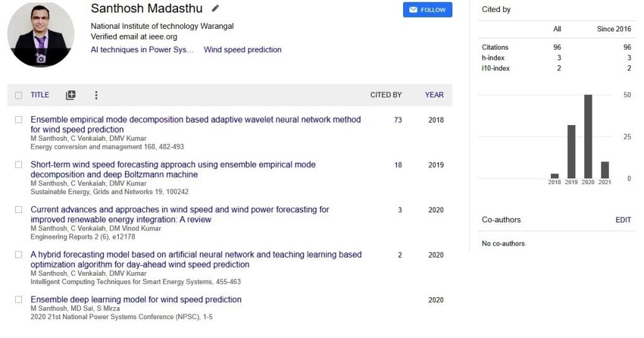
Task: Click the camera icon on profile photo
Action: click(40, 58)
